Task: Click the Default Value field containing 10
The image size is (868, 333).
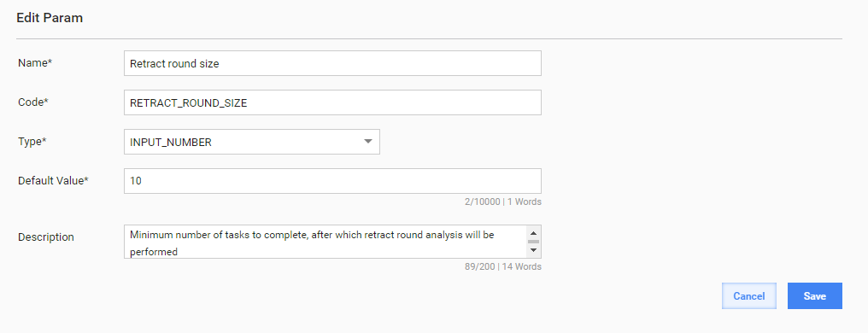Action: [x=332, y=181]
